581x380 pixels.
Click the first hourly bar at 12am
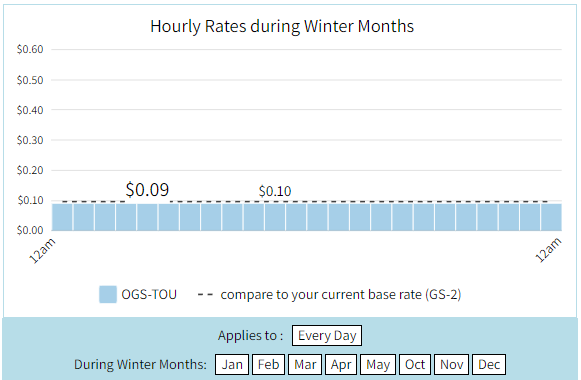(x=62, y=217)
